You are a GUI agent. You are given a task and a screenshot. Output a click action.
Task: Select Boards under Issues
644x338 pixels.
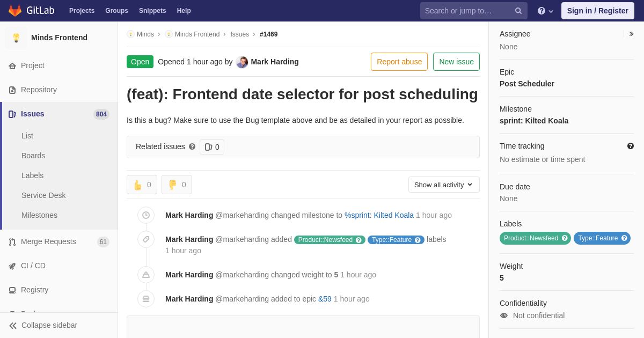point(33,156)
